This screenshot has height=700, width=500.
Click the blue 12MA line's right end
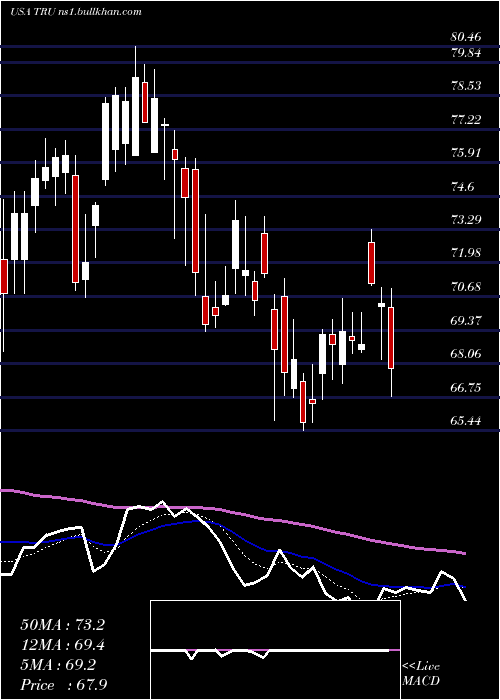(463, 587)
